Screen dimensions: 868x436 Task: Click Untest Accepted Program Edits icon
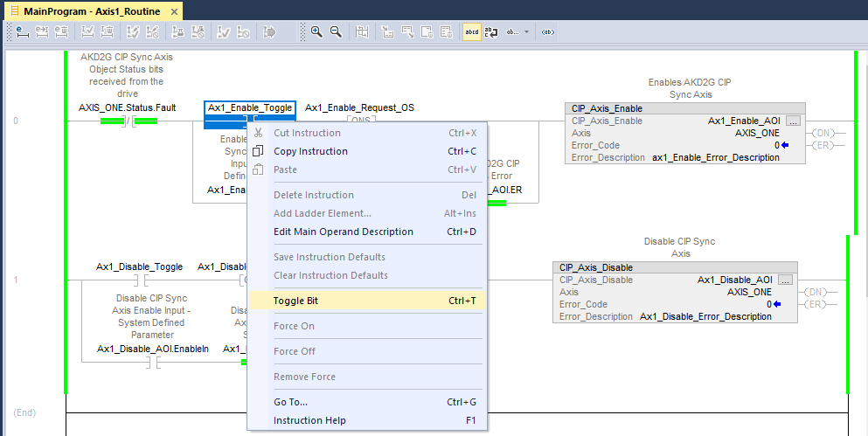pyautogui.click(x=198, y=32)
